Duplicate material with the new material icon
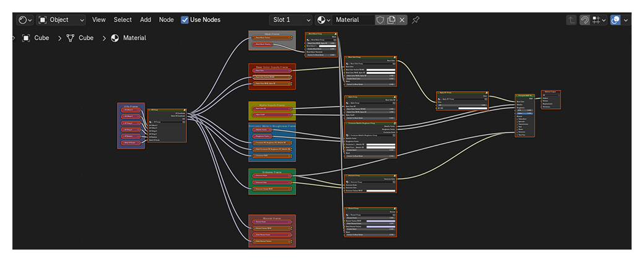644x262 pixels. point(391,20)
